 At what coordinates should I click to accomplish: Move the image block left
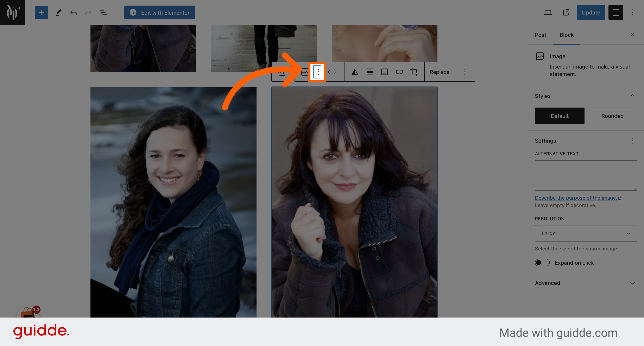329,72
